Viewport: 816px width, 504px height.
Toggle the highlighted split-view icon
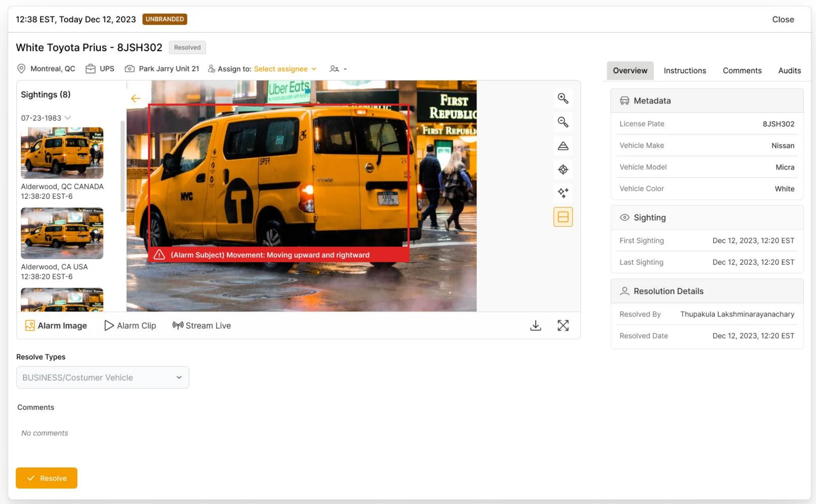(563, 217)
